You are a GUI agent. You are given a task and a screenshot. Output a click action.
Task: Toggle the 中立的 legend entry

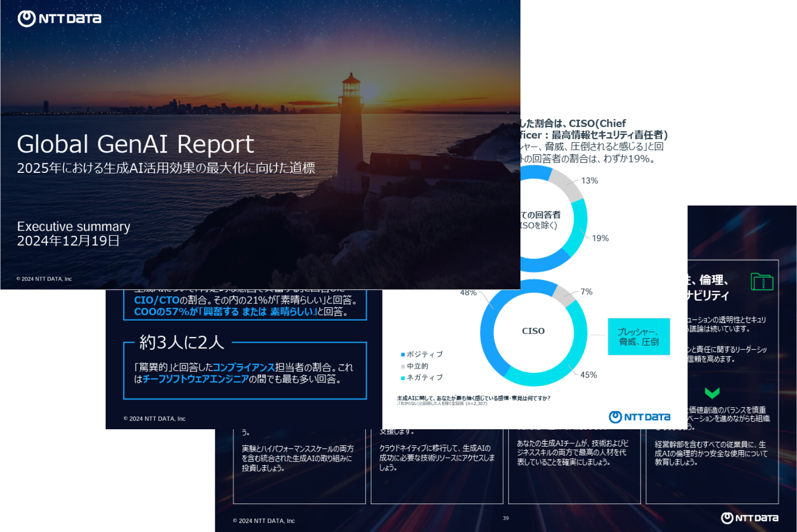(417, 366)
